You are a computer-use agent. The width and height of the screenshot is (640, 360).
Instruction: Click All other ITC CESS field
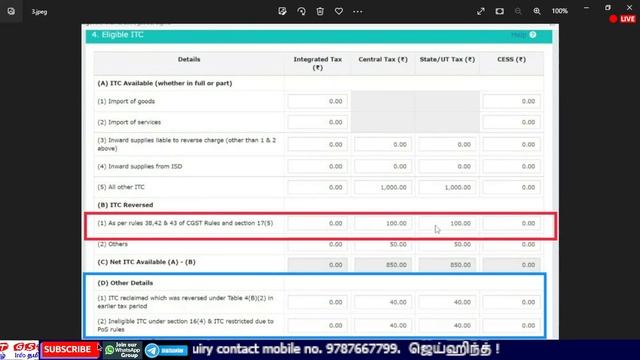511,187
